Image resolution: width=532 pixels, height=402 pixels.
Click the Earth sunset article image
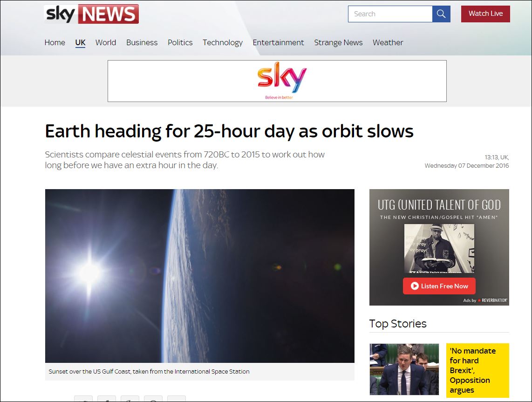pyautogui.click(x=200, y=276)
